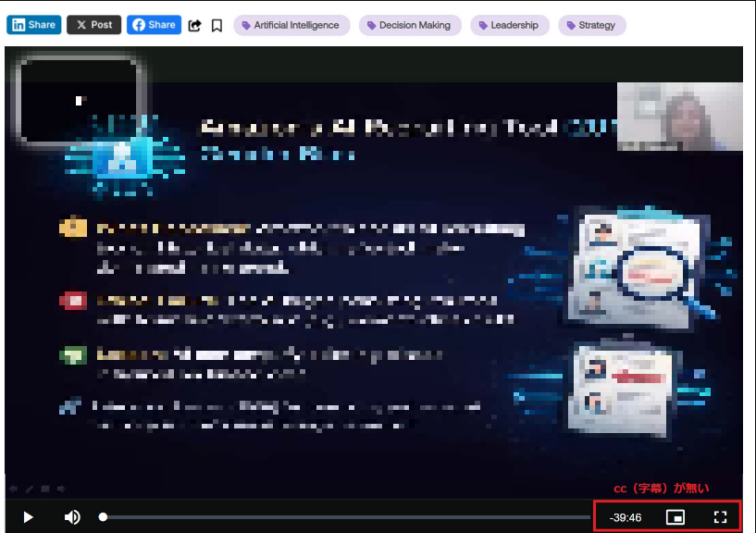Share the video on LinkedIn
Viewport: 756px width, 533px height.
33,25
